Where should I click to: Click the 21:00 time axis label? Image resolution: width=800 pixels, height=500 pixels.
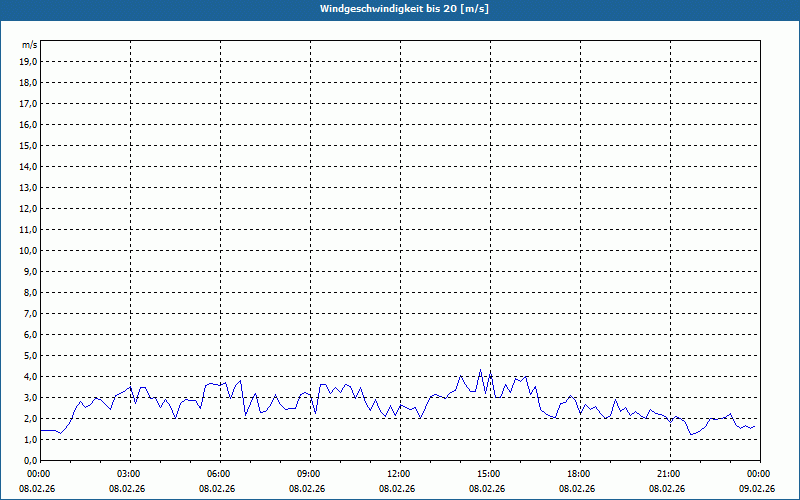[669, 474]
